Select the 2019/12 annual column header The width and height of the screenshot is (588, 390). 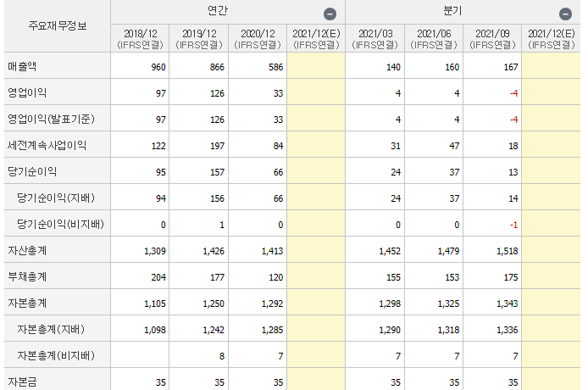point(199,39)
